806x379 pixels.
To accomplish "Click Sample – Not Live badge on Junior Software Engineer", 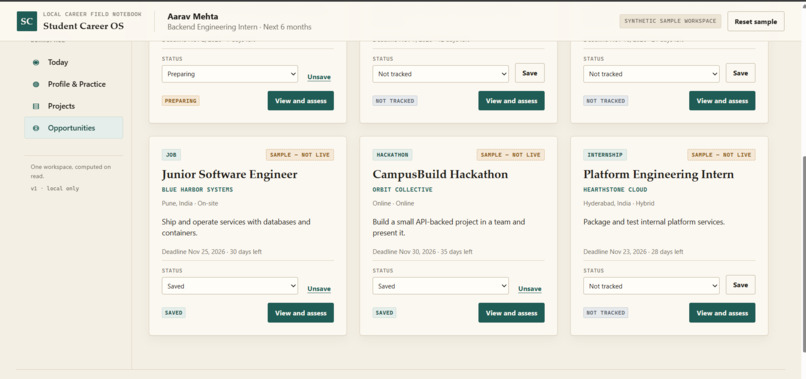I will (300, 155).
